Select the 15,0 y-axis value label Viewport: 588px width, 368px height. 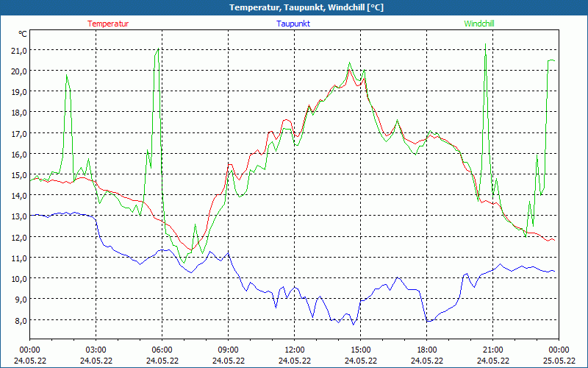pos(18,175)
